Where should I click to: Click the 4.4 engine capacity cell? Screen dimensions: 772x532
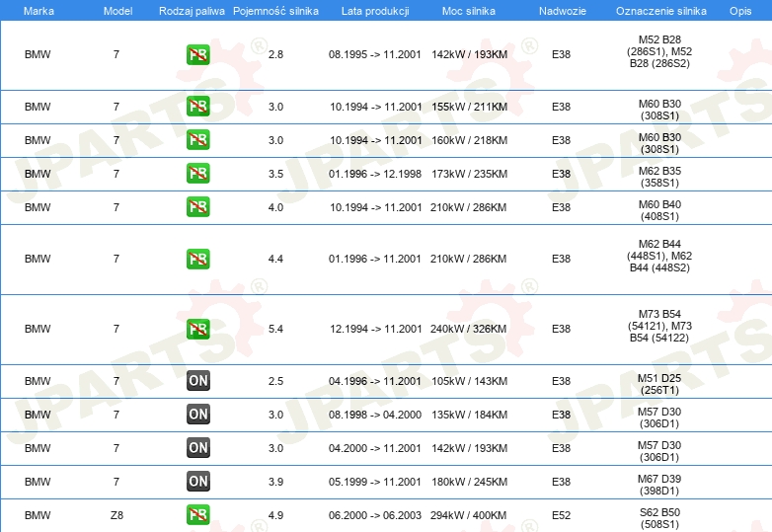coord(275,259)
